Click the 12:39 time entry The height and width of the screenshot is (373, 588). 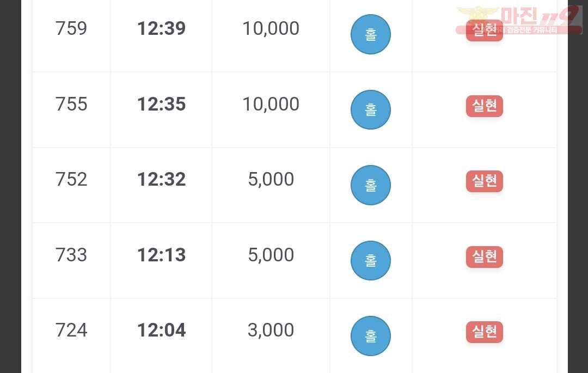click(x=162, y=28)
